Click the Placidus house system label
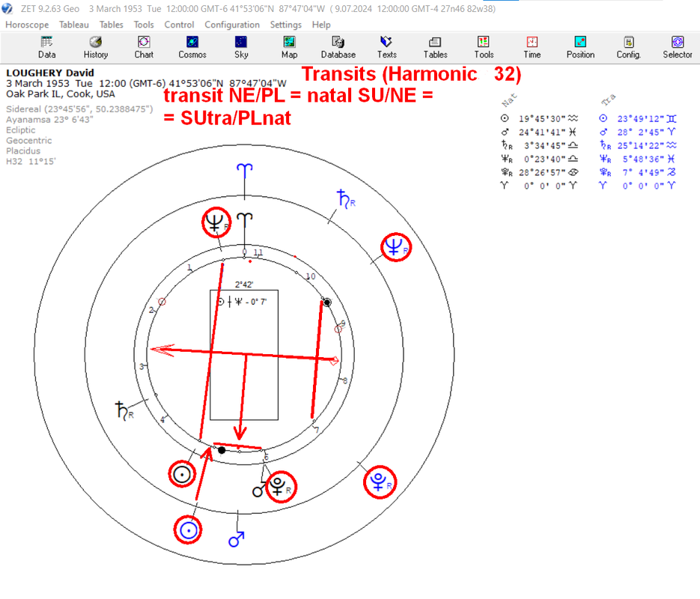The width and height of the screenshot is (700, 599). click(x=23, y=150)
